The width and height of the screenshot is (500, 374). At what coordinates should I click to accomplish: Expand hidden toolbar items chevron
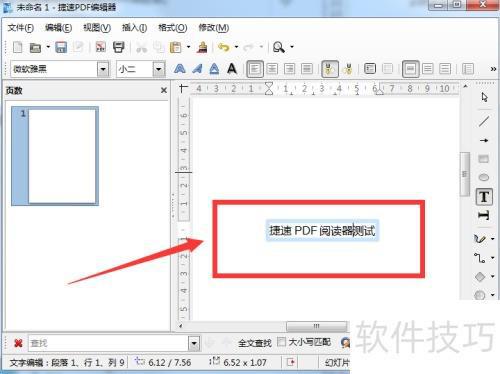point(493,69)
